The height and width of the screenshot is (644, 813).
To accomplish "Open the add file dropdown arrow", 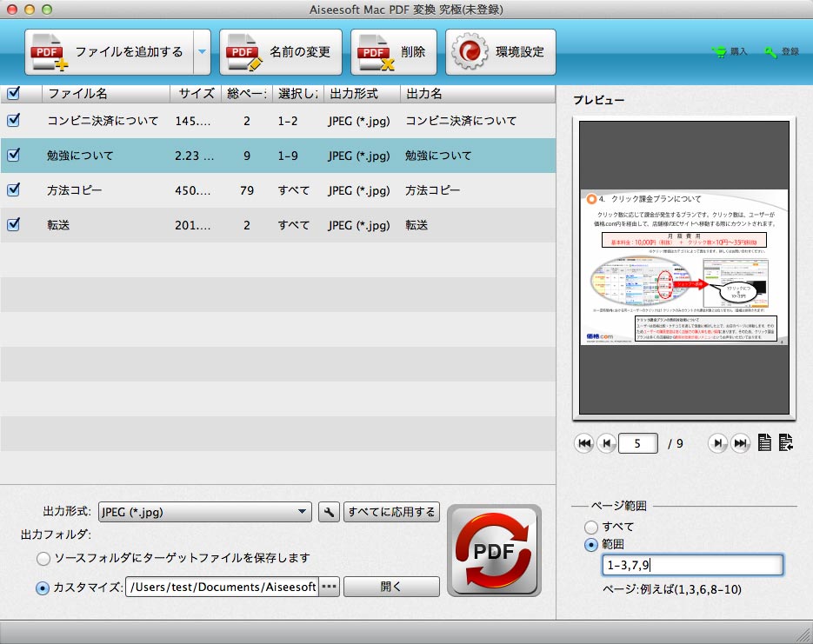I will click(202, 52).
